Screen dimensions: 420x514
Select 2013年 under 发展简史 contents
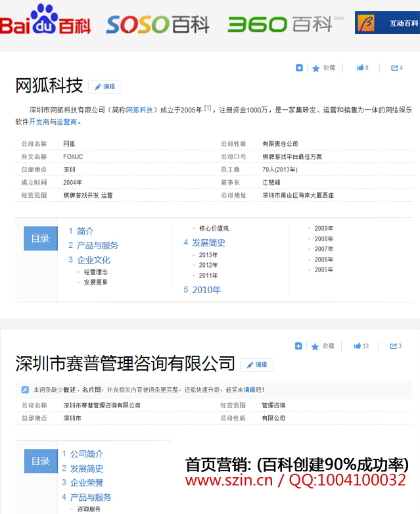208,254
